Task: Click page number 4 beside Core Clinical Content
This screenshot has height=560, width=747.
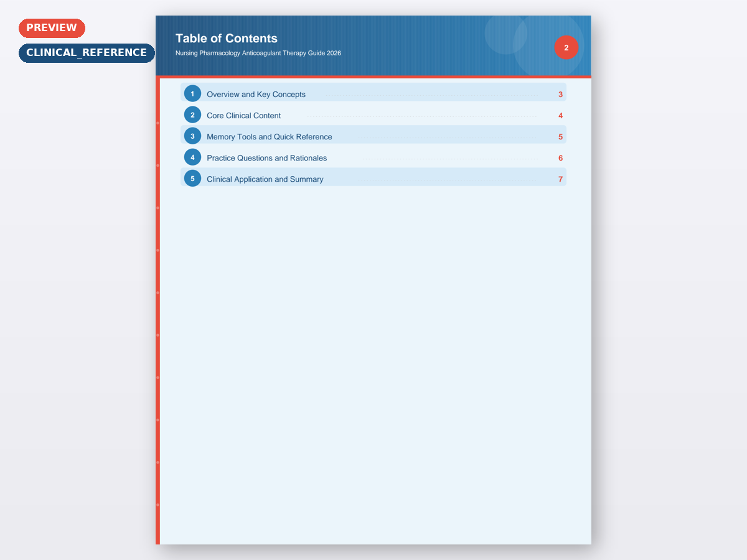Action: tap(560, 116)
